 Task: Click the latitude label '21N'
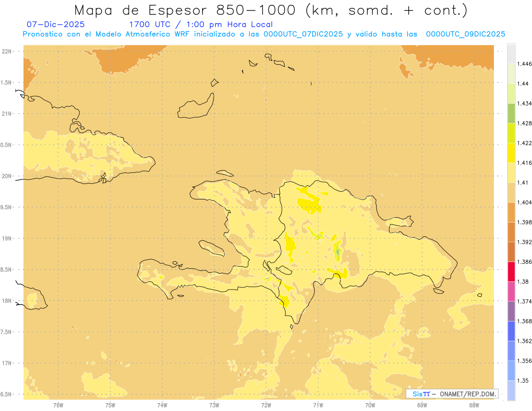[6, 114]
